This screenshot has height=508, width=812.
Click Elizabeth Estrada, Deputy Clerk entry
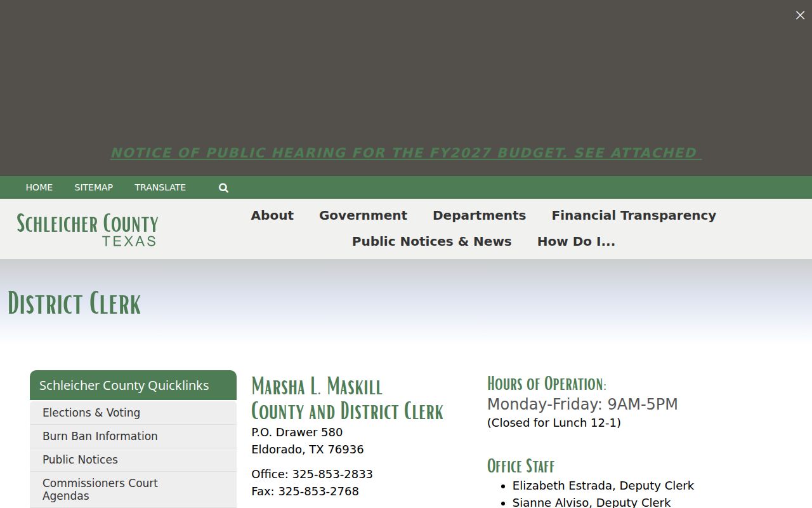pyautogui.click(x=603, y=486)
